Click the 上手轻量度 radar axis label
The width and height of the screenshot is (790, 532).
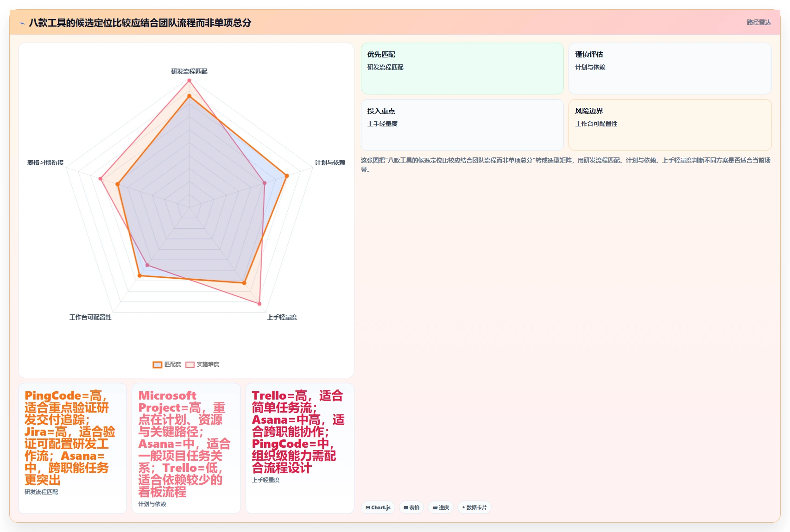[x=282, y=317]
